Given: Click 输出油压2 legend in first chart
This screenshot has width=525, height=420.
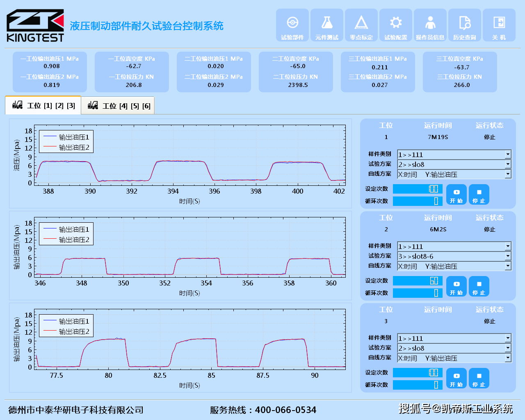Looking at the screenshot, I should click(x=66, y=147).
